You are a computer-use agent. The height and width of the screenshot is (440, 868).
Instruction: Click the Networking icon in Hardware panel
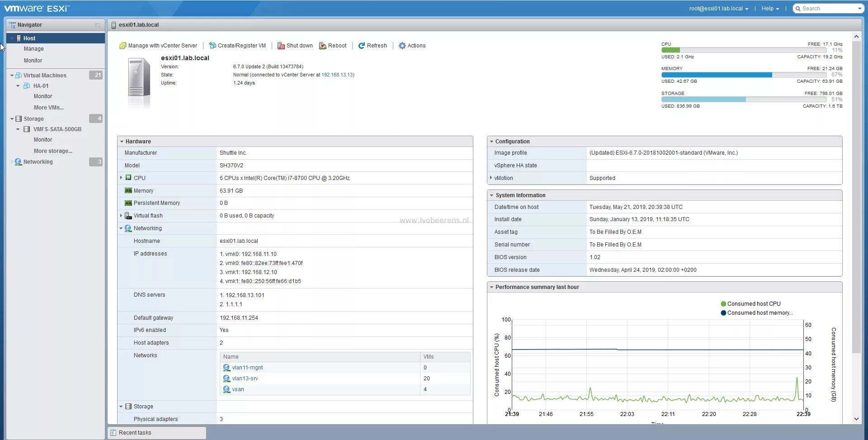[x=128, y=228]
